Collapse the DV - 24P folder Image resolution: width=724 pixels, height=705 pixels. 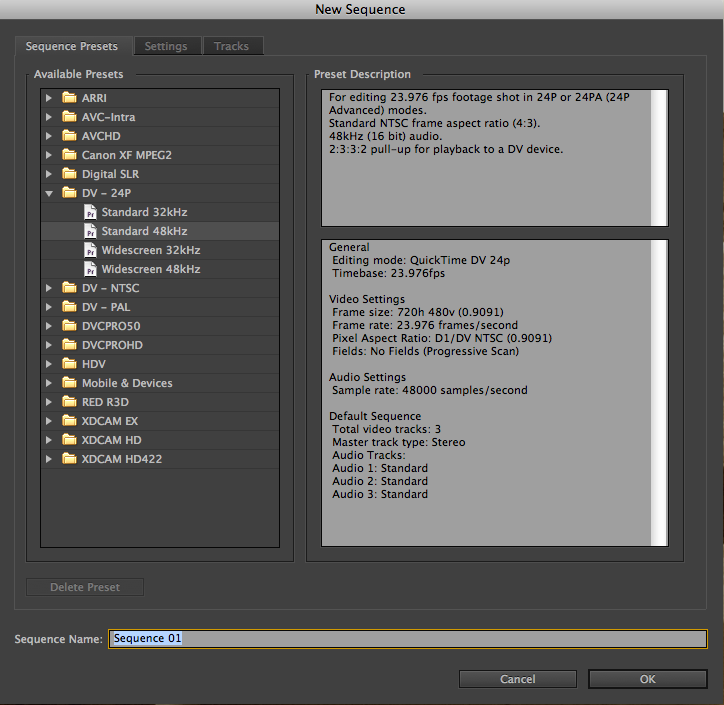pyautogui.click(x=49, y=193)
